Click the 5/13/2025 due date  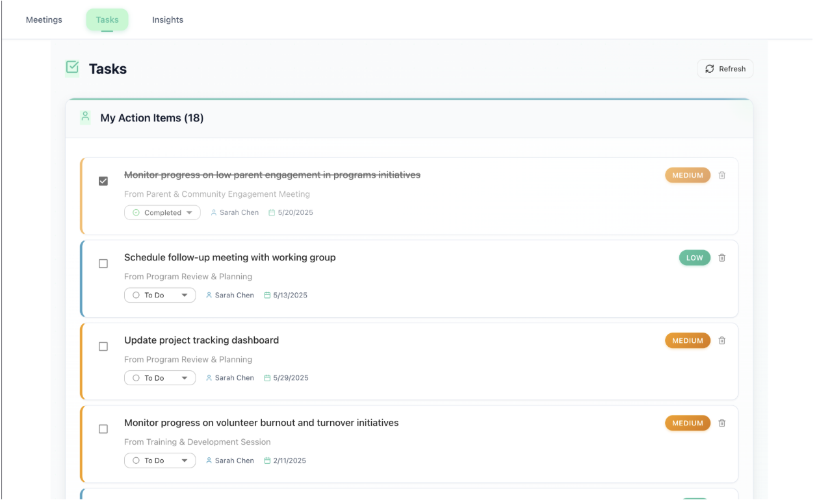click(x=290, y=295)
